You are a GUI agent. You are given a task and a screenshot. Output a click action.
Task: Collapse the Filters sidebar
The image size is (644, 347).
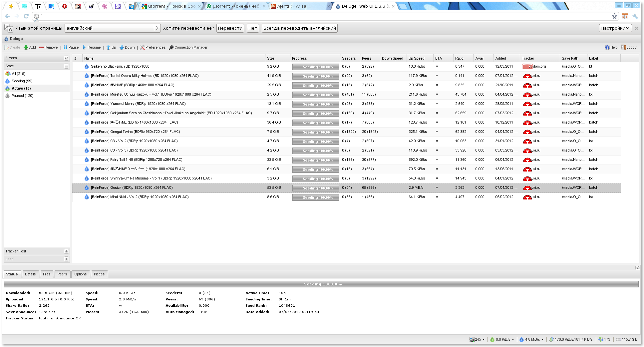[66, 58]
